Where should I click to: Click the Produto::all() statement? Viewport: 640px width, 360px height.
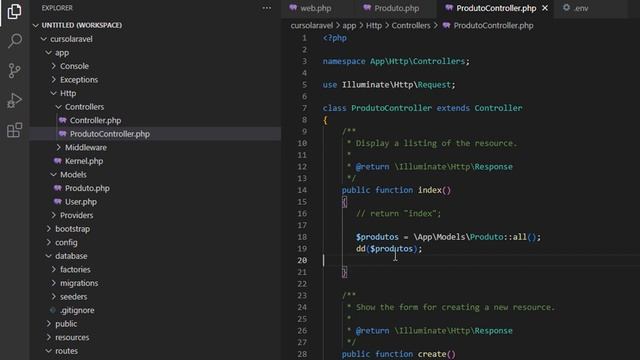448,237
